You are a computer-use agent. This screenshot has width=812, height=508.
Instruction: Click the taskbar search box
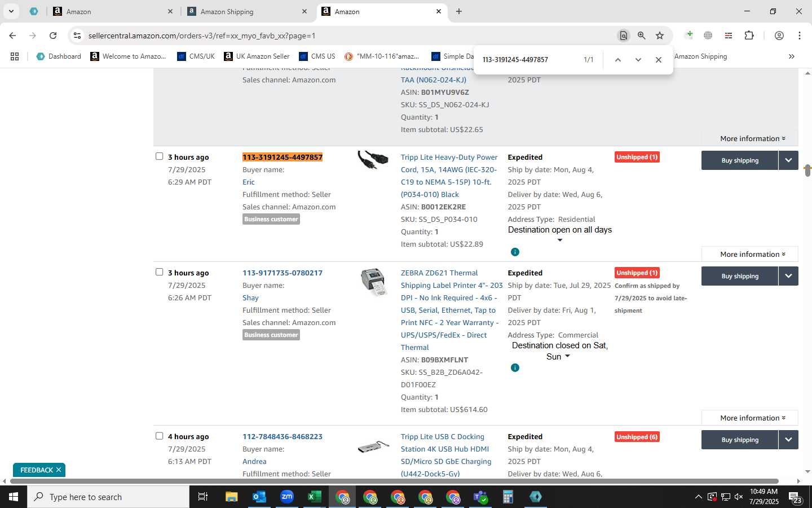click(108, 497)
